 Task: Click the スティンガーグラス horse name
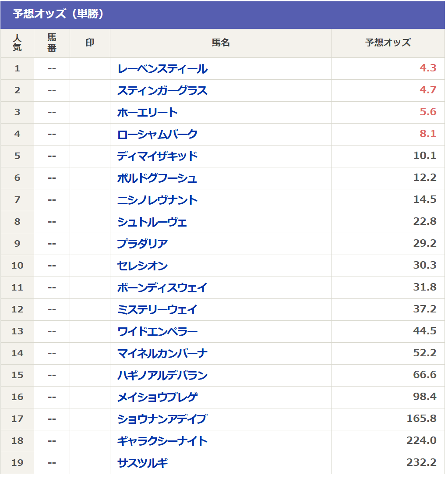pos(162,91)
